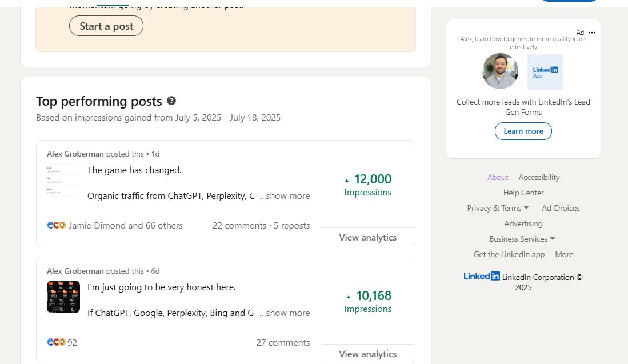Viewport: 628px width, 364px height.
Task: Open the ad options three-dot menu
Action: pyautogui.click(x=592, y=33)
